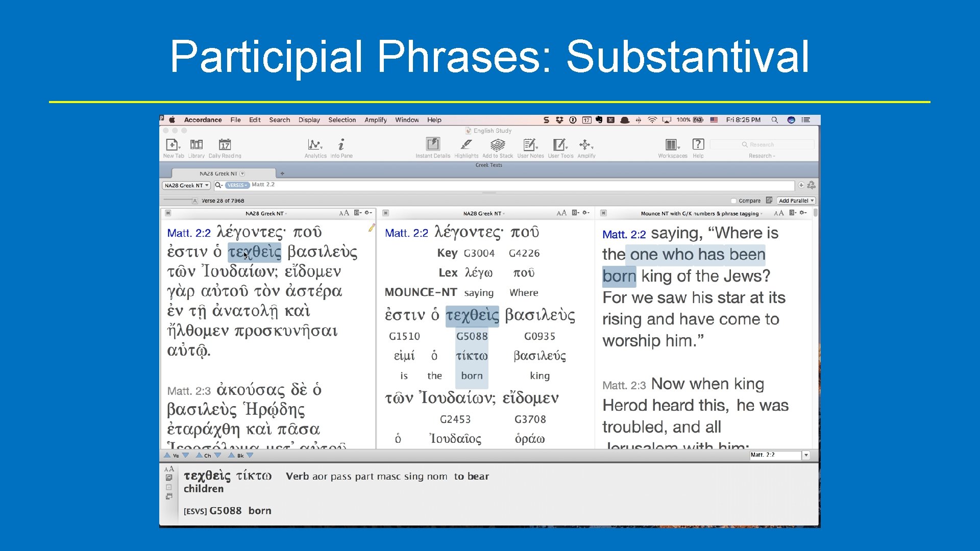Open the NA28 Greek NT text selector dropdown
The width and height of the screenshot is (980, 551).
(x=186, y=186)
